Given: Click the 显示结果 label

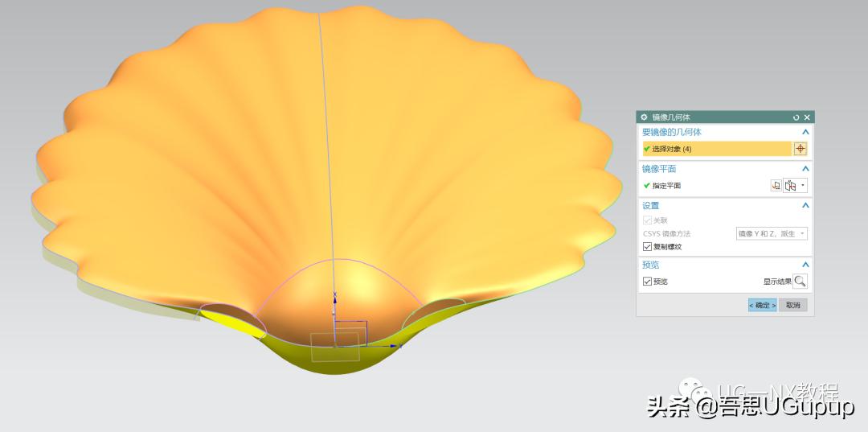Looking at the screenshot, I should point(777,282).
